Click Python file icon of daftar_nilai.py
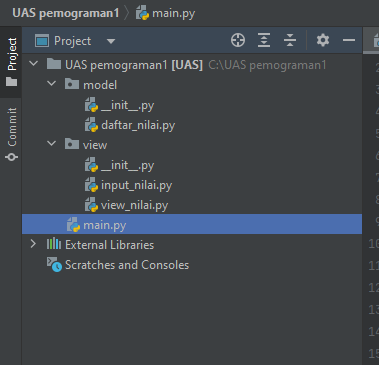The width and height of the screenshot is (379, 365). pos(91,125)
